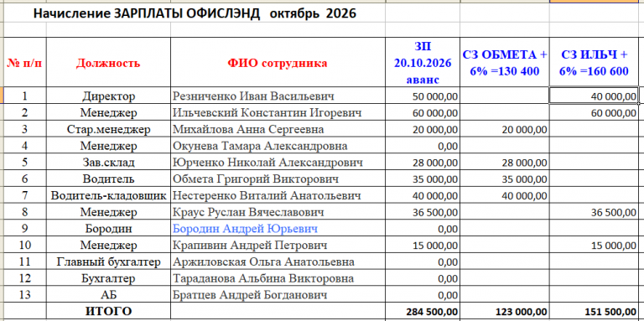The height and width of the screenshot is (321, 644).
Task: Select 'Резниченко Иван Васильевич' cell
Action: coord(278,96)
